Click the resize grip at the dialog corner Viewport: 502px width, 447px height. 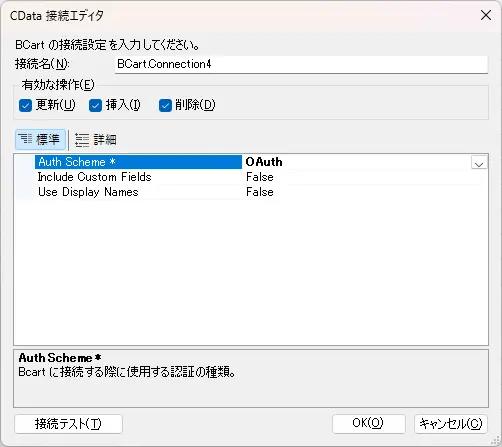click(496, 441)
